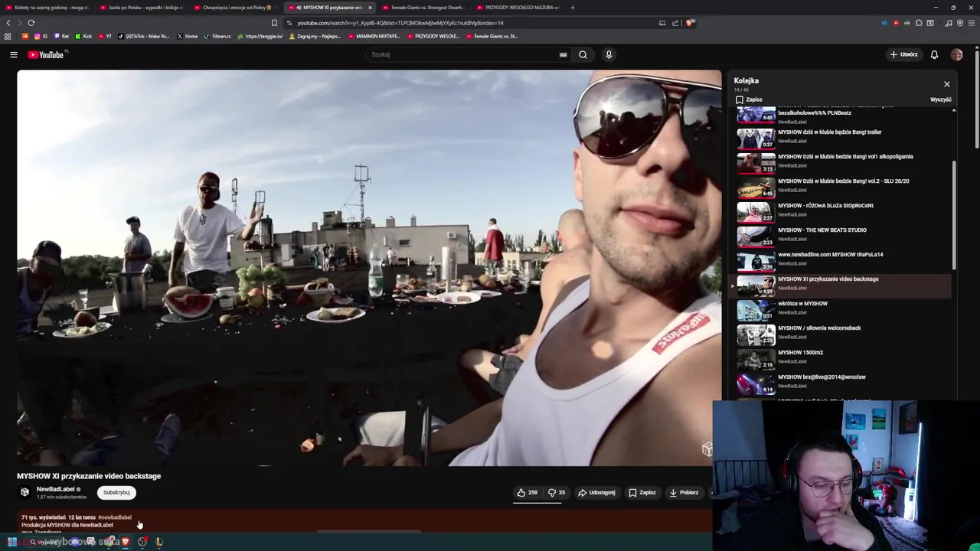Download the video with Pobierz
This screenshot has width=980, height=551.
684,493
